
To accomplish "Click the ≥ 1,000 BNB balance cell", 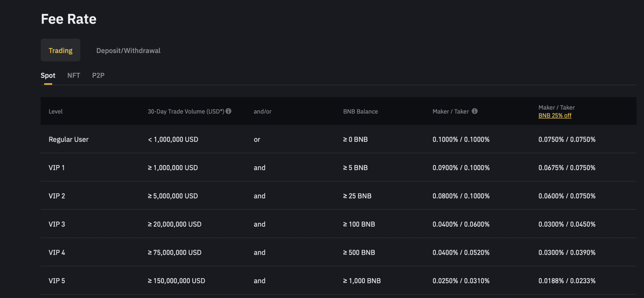I will point(362,281).
